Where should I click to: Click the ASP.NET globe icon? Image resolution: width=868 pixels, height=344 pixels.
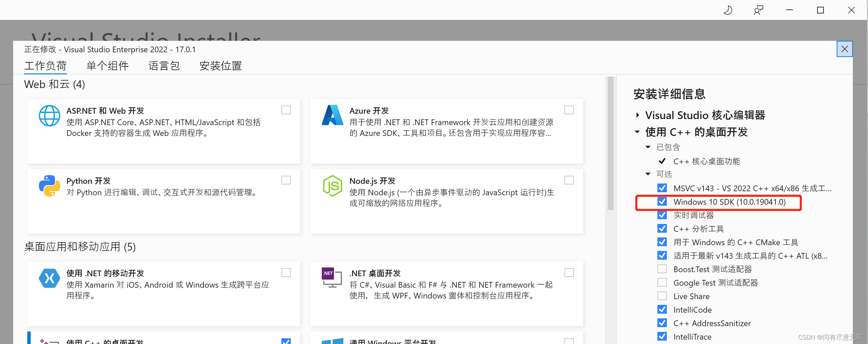[x=49, y=116]
